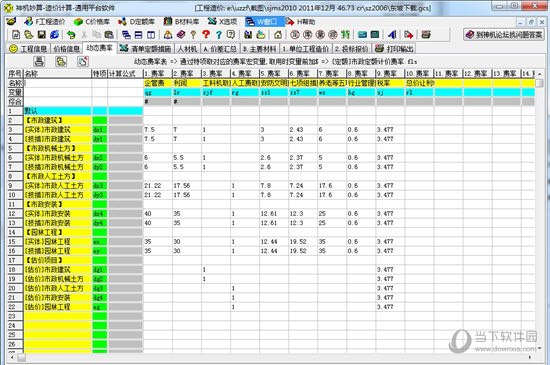Open the F工程造价 menu

coord(45,22)
